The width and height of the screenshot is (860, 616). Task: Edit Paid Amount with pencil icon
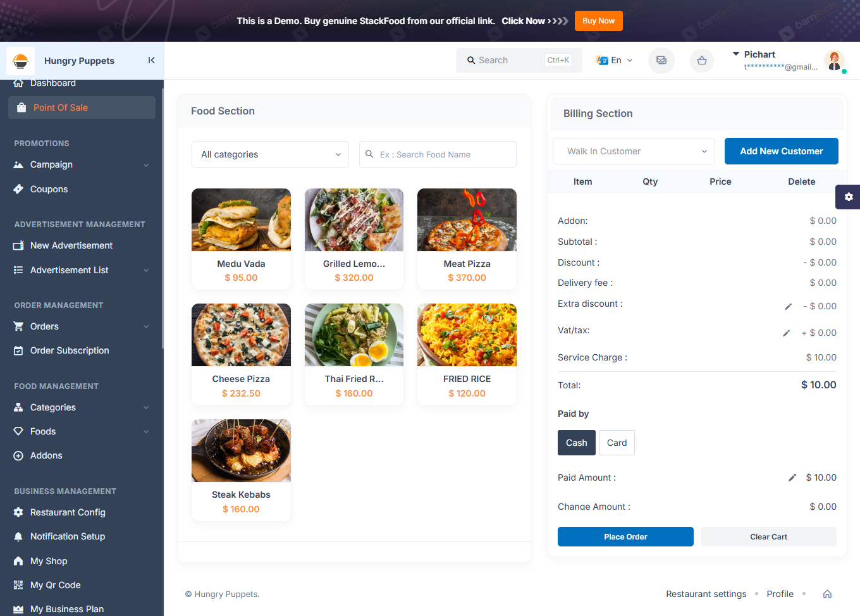(792, 478)
